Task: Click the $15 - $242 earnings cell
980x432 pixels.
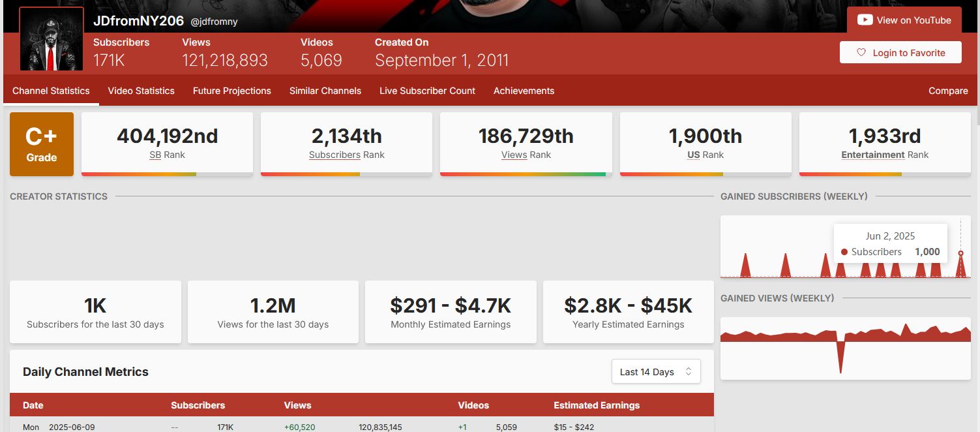Action: click(x=575, y=427)
